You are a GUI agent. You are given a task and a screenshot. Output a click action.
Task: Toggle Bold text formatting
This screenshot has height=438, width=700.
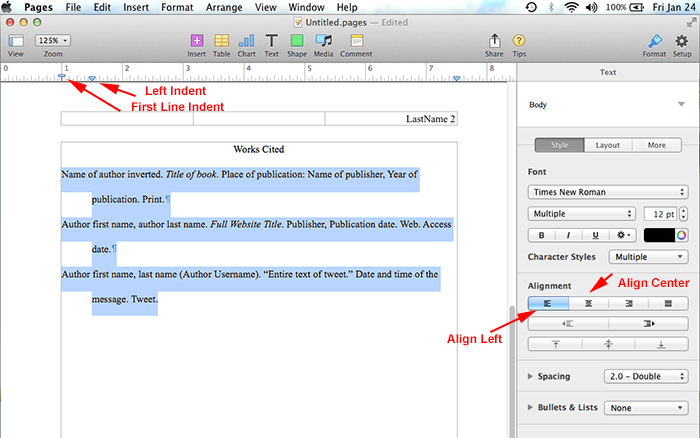[x=541, y=235]
